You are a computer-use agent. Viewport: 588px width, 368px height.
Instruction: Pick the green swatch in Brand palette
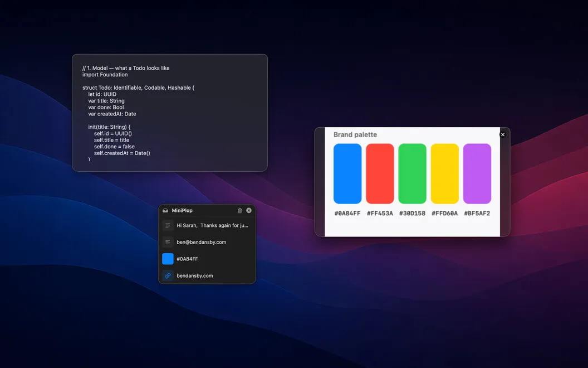[412, 173]
